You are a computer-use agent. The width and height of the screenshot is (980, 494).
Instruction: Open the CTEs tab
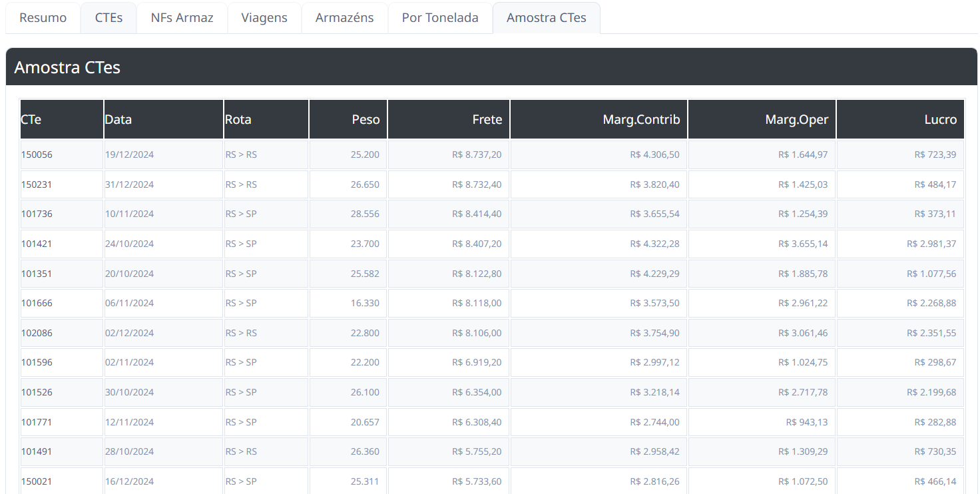click(109, 18)
